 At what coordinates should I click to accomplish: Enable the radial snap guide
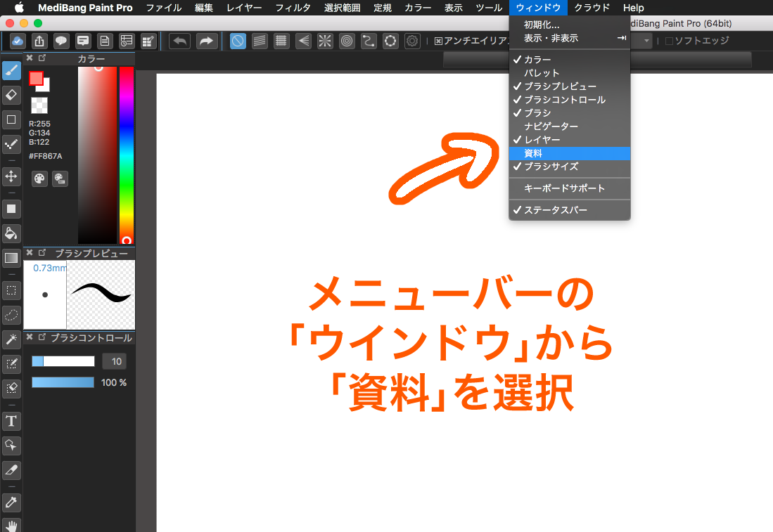click(x=325, y=41)
